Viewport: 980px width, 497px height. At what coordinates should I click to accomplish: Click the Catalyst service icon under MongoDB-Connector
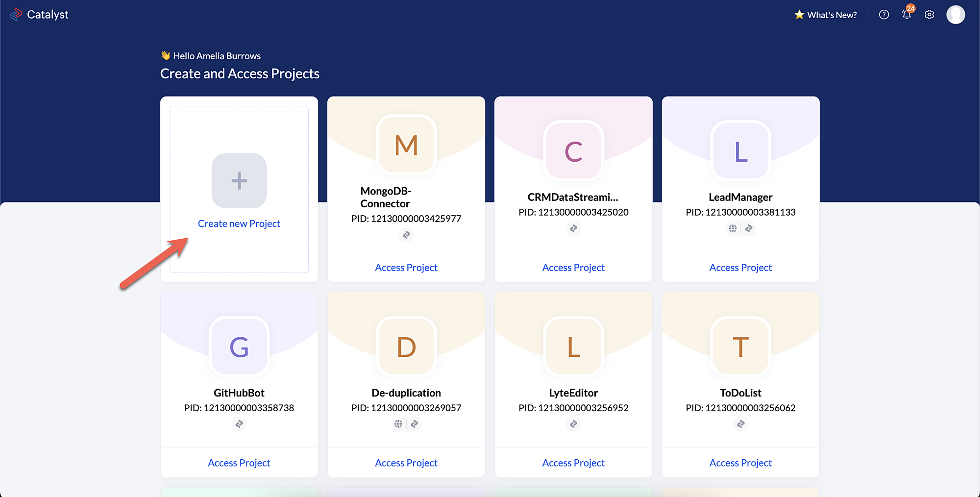(x=406, y=235)
